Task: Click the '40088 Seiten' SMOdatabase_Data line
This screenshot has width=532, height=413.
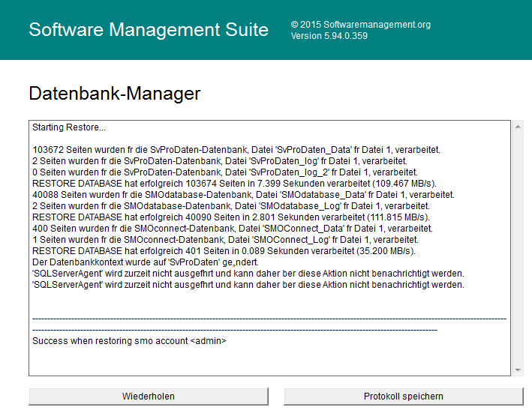Action: coord(243,195)
